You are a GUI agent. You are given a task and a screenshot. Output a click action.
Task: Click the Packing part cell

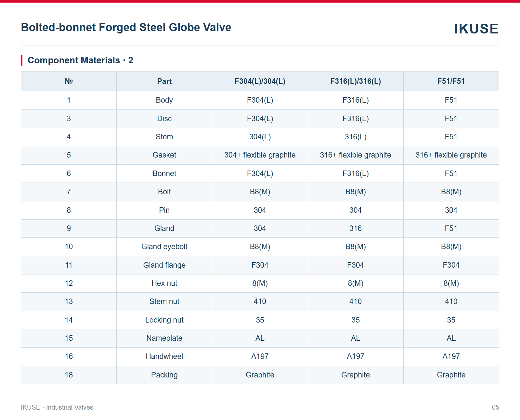click(x=164, y=375)
